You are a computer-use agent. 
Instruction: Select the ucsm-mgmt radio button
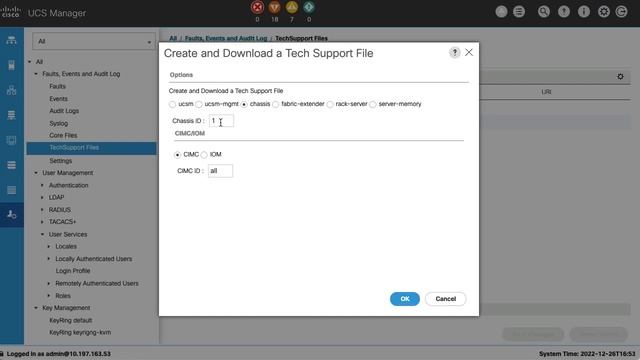[199, 104]
